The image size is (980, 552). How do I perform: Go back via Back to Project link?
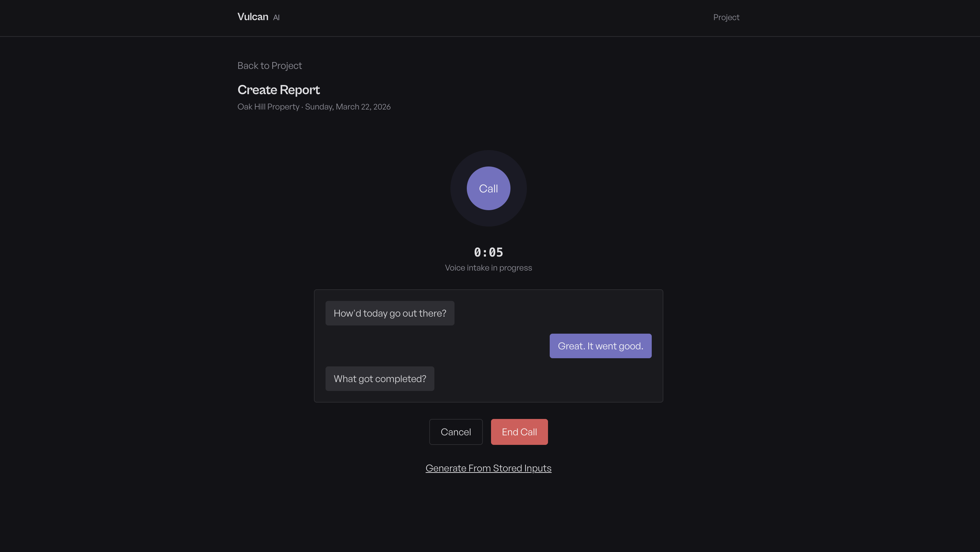click(269, 66)
